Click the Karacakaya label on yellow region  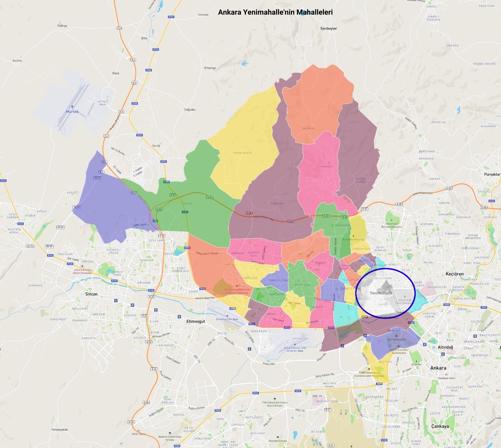243,153
